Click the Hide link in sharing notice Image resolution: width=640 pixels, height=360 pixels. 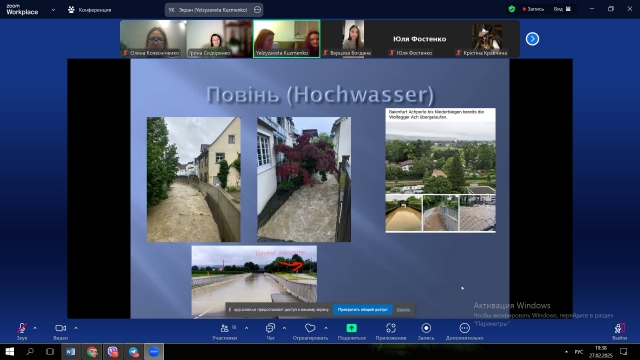(x=403, y=310)
